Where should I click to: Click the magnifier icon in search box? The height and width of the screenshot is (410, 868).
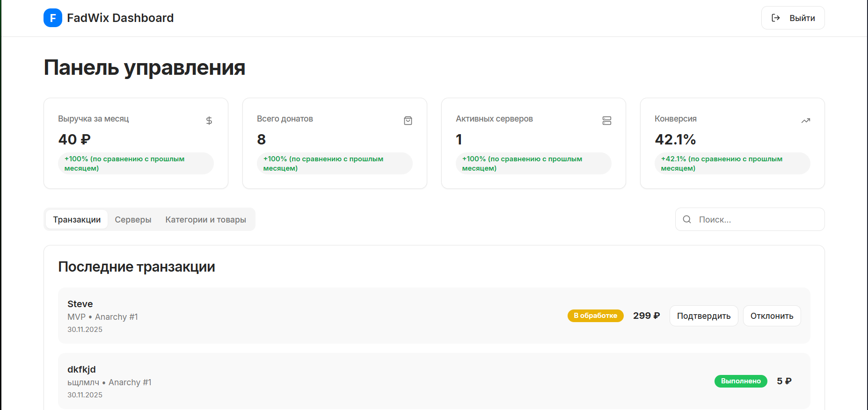[687, 219]
